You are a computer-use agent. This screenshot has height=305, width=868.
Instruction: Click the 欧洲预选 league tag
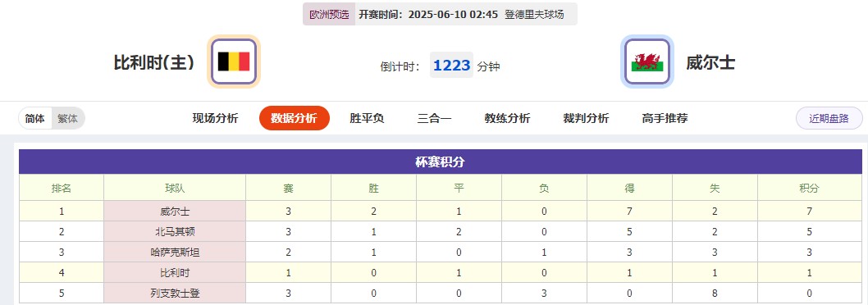[329, 15]
